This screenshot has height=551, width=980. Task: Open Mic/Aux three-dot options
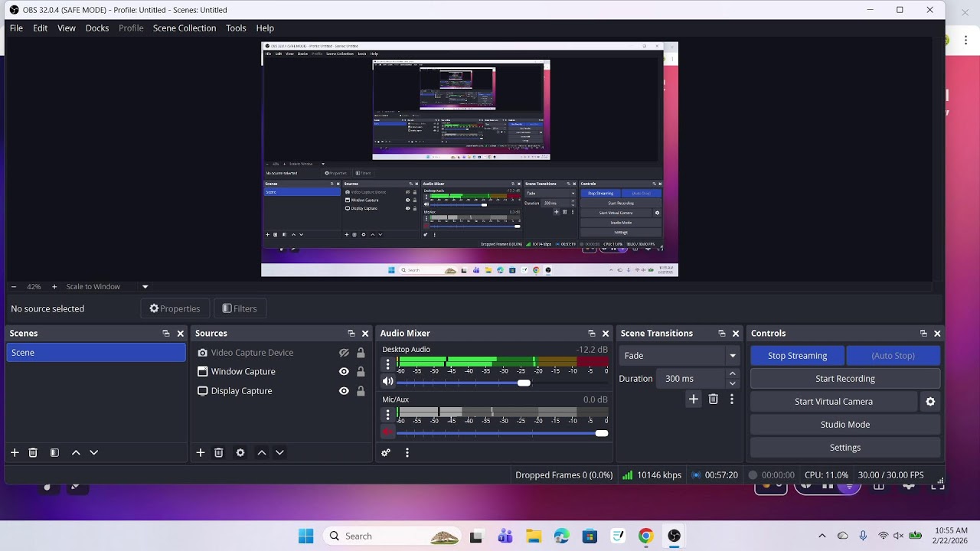[388, 414]
